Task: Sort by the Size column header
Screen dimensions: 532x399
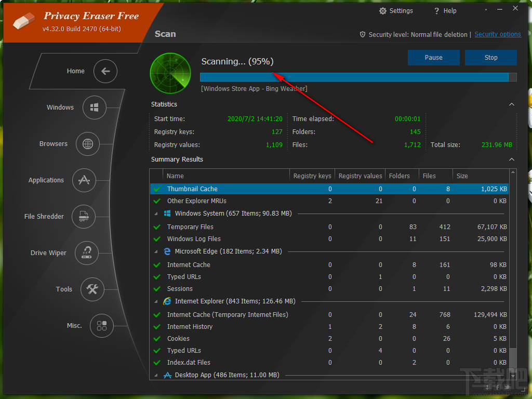Action: click(481, 176)
